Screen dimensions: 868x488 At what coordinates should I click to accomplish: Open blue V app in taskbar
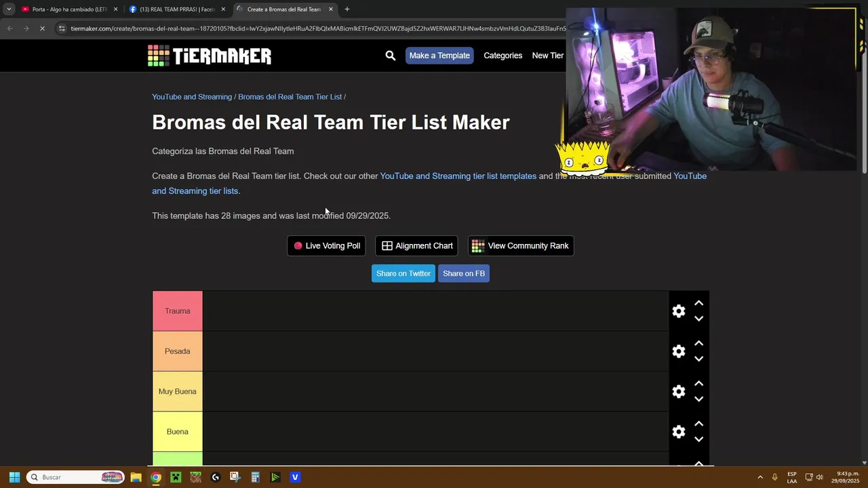(295, 477)
